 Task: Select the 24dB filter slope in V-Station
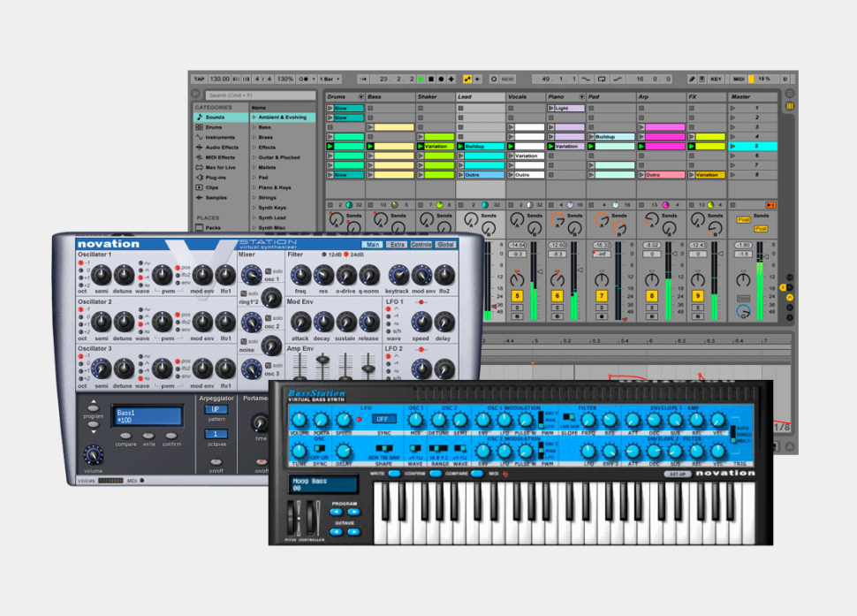(346, 255)
